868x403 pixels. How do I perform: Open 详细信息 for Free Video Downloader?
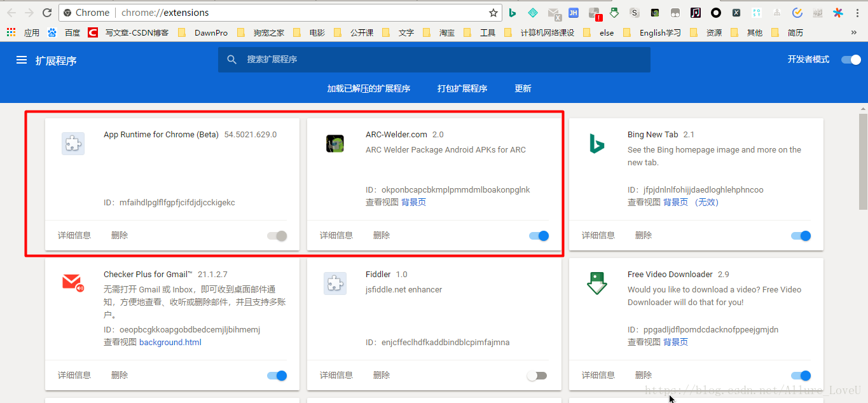[x=598, y=375]
